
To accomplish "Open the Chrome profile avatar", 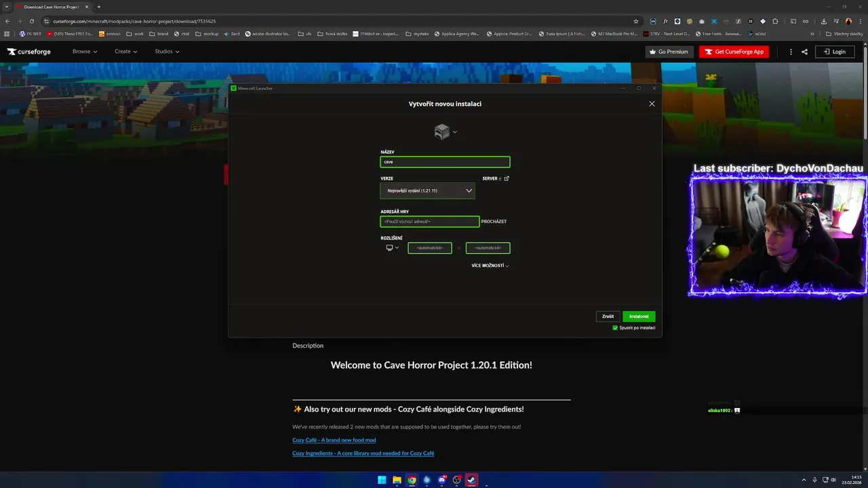I will 848,21.
